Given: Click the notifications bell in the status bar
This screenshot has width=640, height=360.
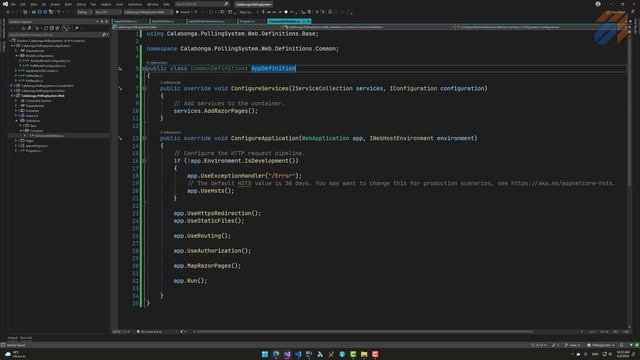Looking at the screenshot, I should [x=622, y=345].
